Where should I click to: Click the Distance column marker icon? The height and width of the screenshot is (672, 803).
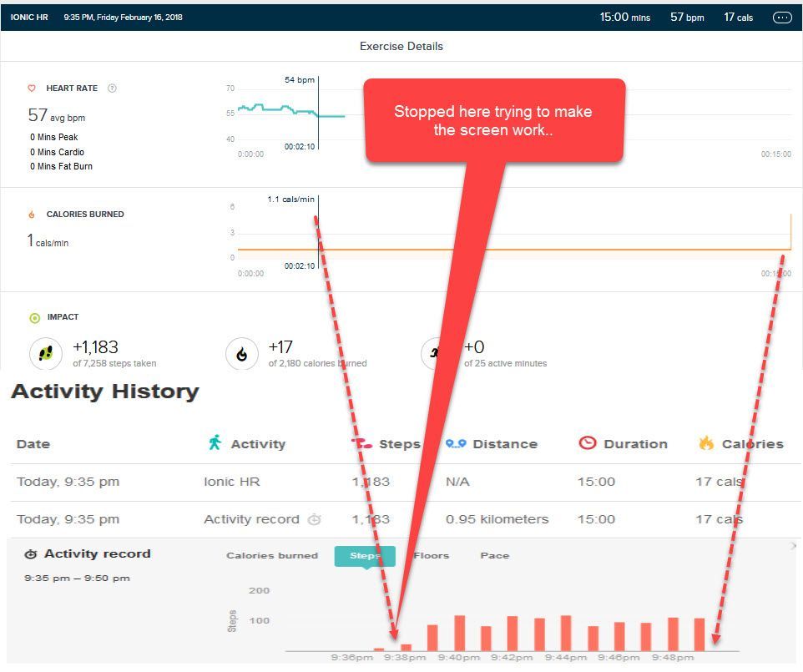click(456, 443)
